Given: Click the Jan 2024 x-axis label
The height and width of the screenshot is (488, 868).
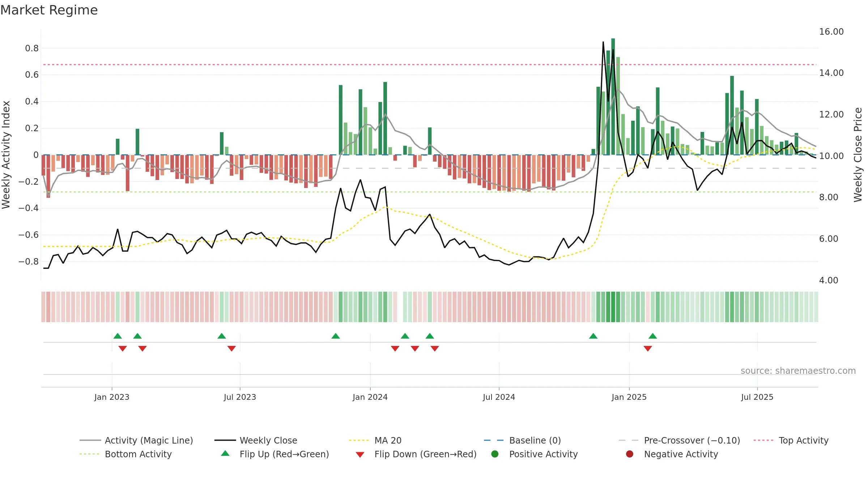Looking at the screenshot, I should tap(370, 397).
